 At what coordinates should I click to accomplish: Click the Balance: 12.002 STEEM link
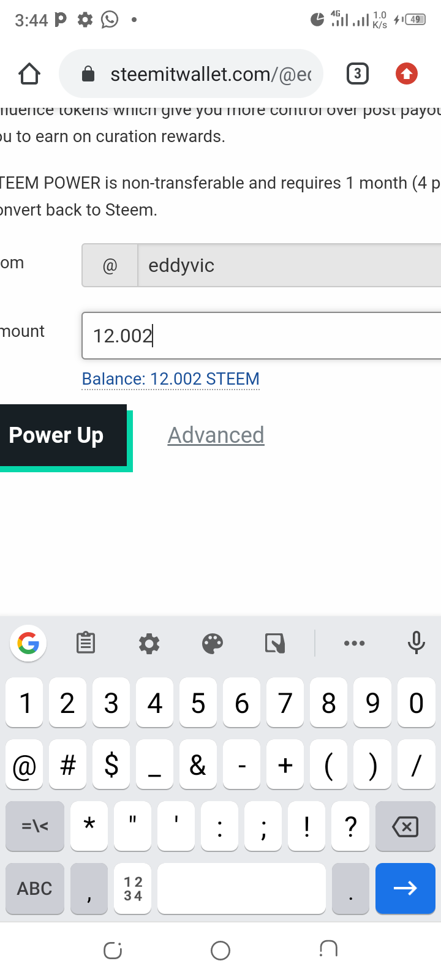(171, 379)
